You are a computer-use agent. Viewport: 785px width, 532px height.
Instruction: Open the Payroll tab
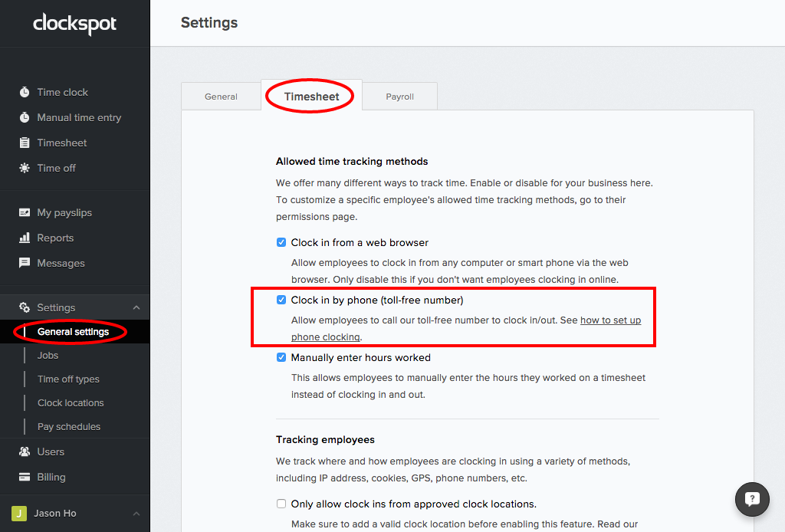399,97
